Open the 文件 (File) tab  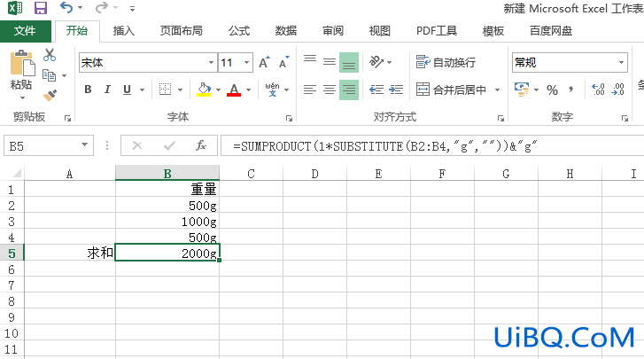25,31
